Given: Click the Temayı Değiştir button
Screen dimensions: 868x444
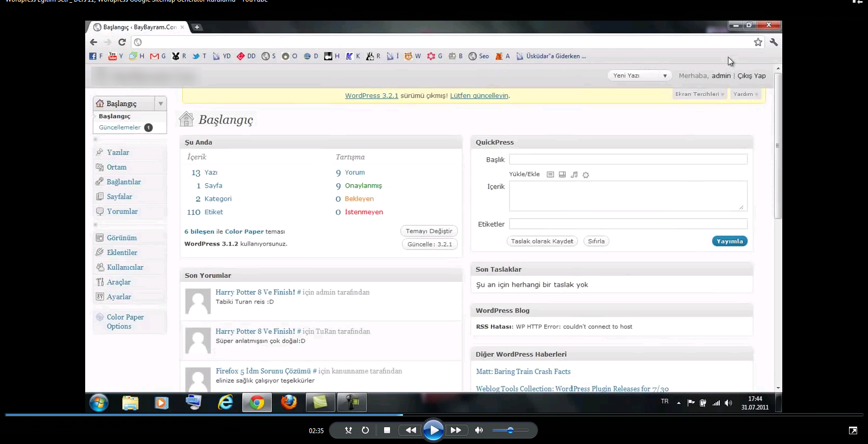Looking at the screenshot, I should click(x=429, y=231).
